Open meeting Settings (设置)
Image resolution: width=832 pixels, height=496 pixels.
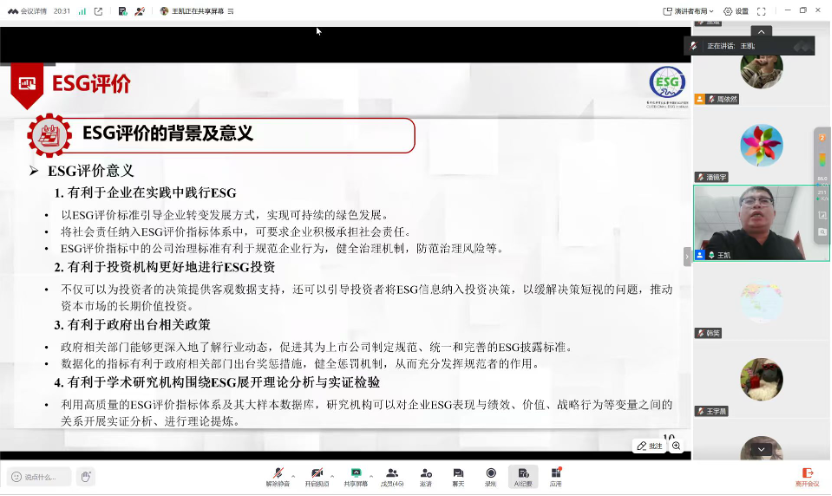click(x=736, y=11)
